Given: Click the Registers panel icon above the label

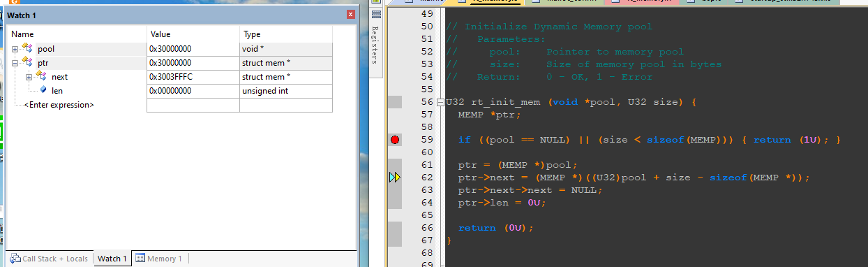Looking at the screenshot, I should (x=376, y=14).
